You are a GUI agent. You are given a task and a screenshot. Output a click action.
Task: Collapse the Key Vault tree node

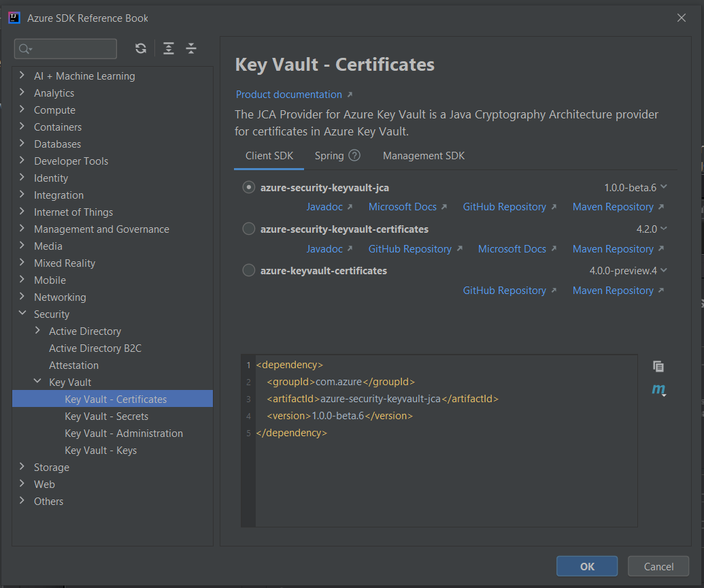[x=37, y=381]
